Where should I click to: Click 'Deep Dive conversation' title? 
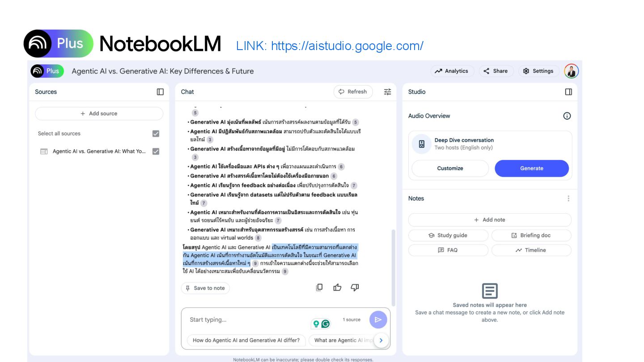point(464,140)
